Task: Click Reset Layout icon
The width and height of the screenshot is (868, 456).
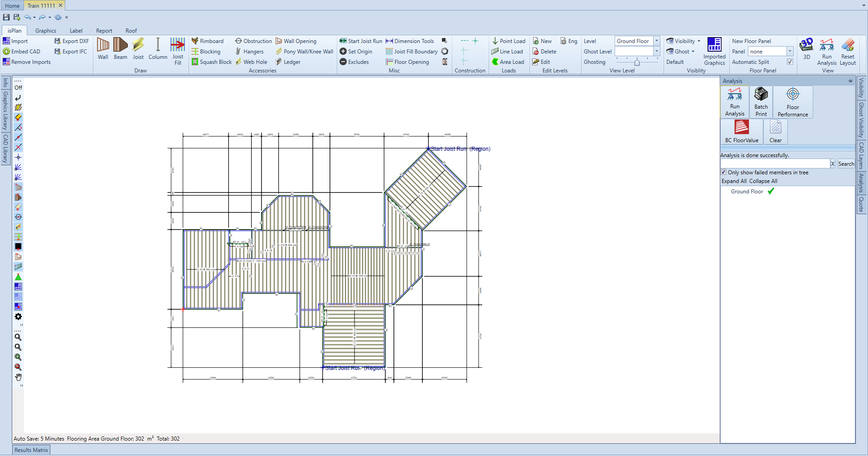Action: [x=848, y=51]
